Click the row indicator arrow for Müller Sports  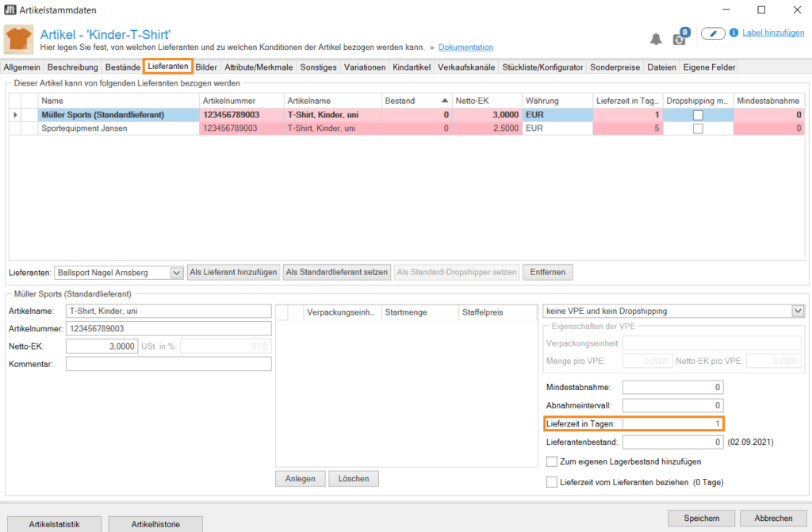(15, 115)
